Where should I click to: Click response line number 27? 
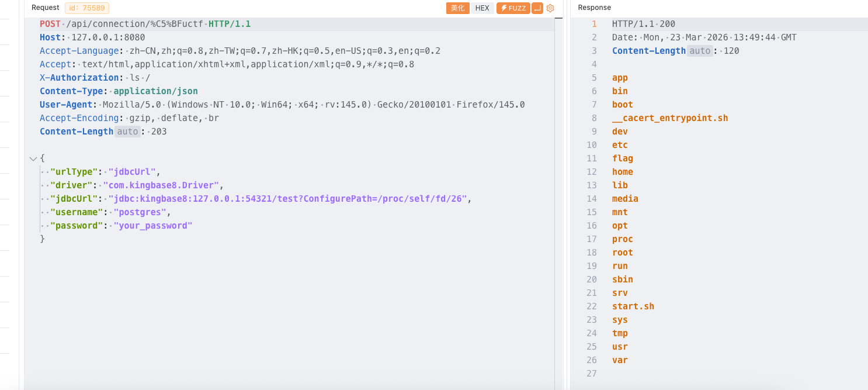(592, 374)
